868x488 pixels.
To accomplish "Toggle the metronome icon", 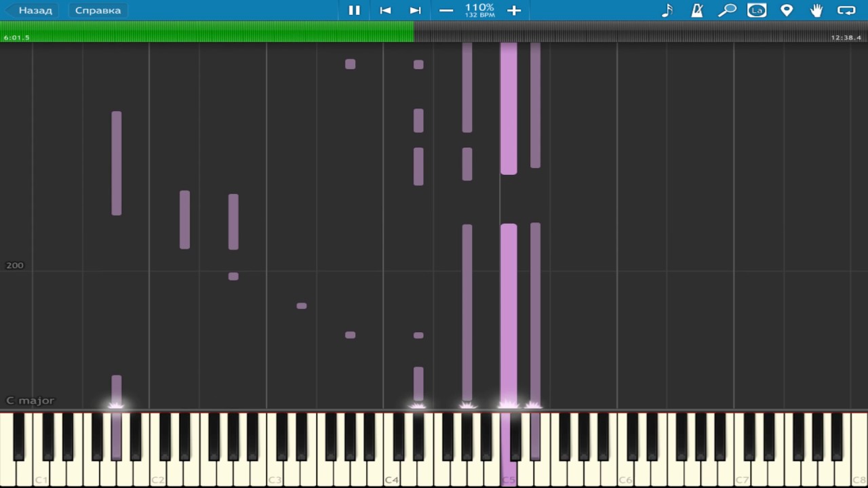I will coord(697,10).
